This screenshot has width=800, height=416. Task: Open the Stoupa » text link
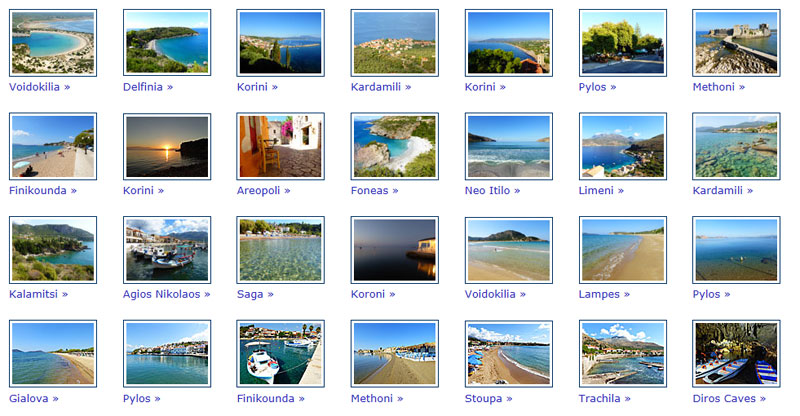(x=488, y=398)
